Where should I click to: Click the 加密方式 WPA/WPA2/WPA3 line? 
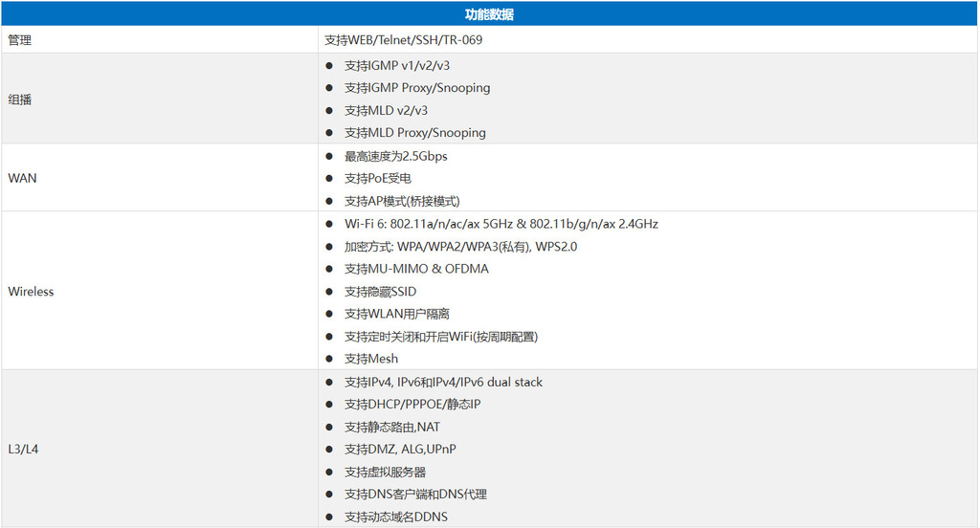click(x=460, y=247)
